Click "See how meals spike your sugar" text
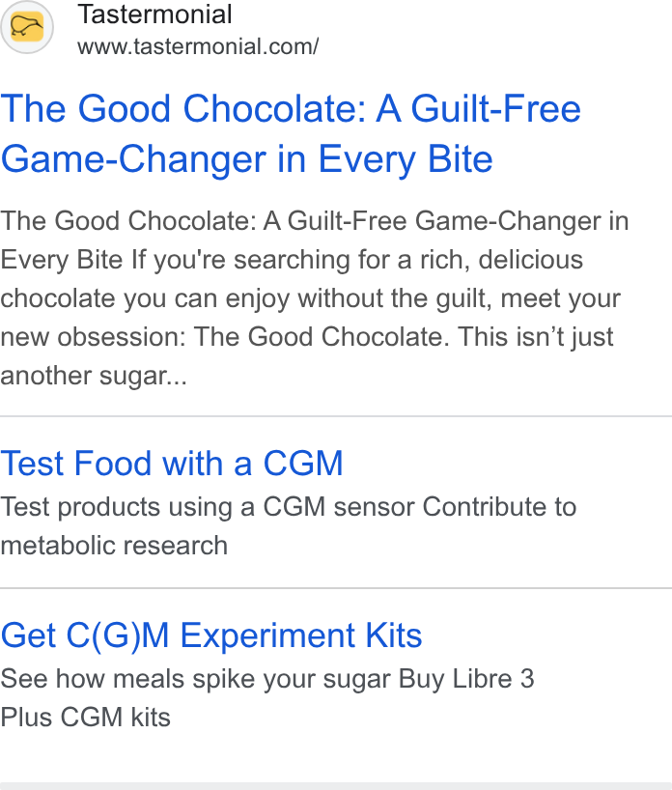The width and height of the screenshot is (672, 790). 195,679
